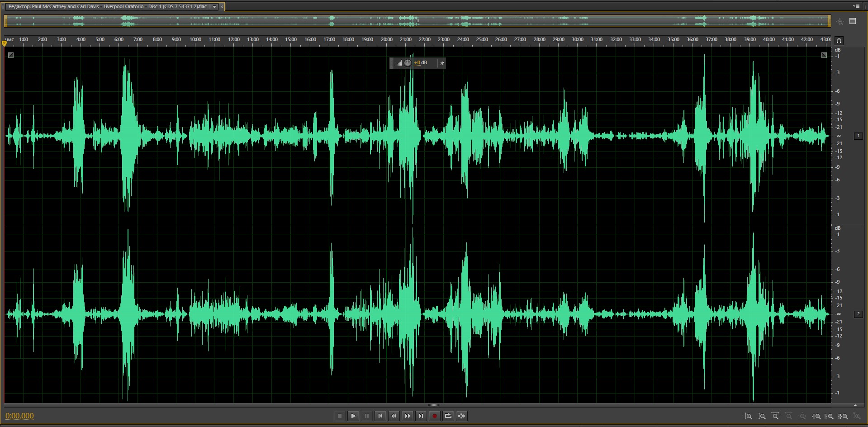Toggle skip selection button in transport
Image resolution: width=868 pixels, height=427 pixels.
pyautogui.click(x=462, y=416)
